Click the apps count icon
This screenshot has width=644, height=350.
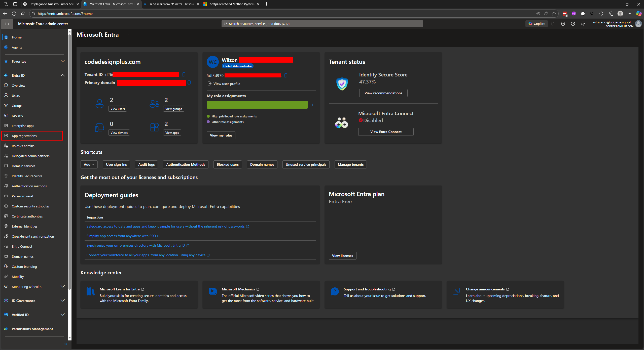(x=154, y=127)
